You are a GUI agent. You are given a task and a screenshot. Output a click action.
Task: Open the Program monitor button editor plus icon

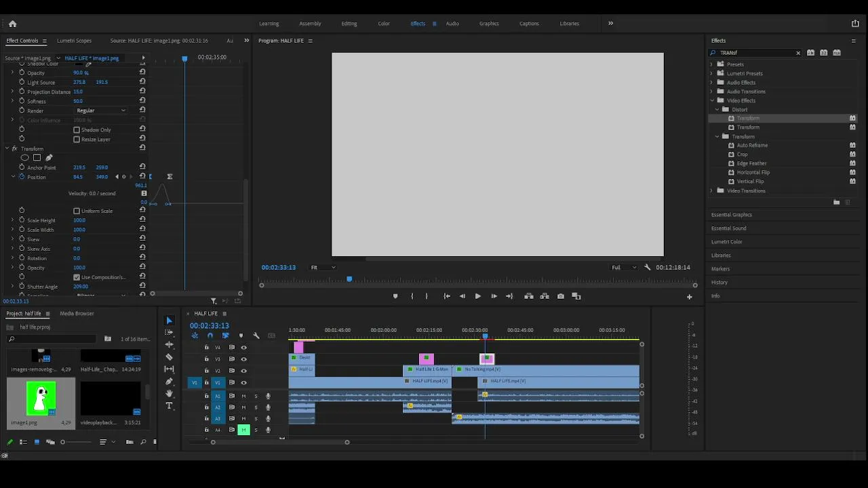690,296
